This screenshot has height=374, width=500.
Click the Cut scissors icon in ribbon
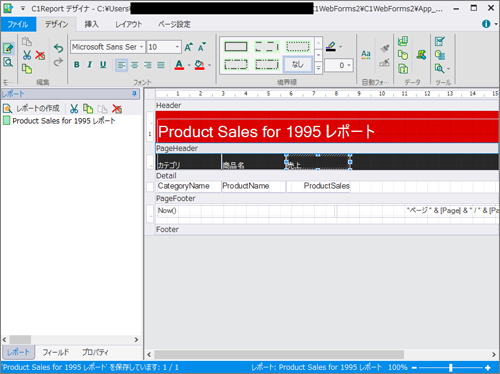27,55
